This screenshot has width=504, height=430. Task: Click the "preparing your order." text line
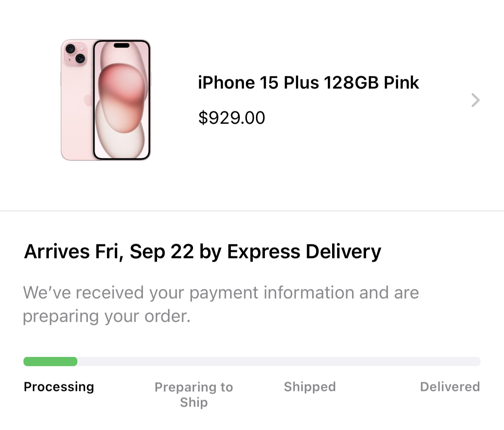click(106, 316)
